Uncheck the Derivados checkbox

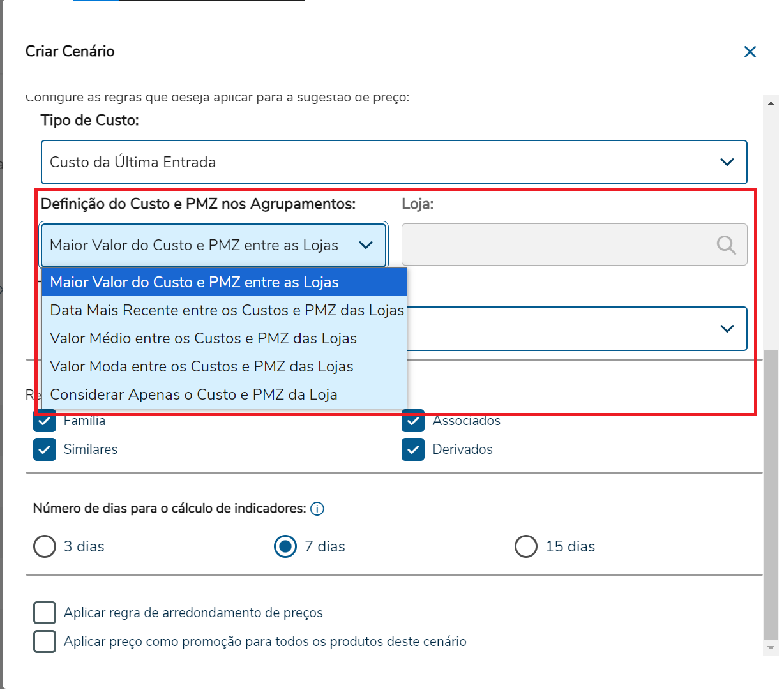point(413,449)
